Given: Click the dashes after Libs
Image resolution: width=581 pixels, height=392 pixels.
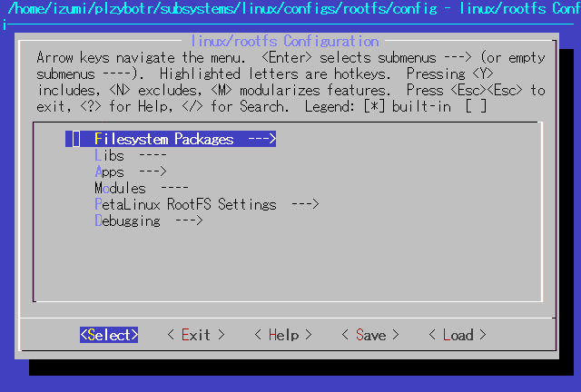Looking at the screenshot, I should coord(153,155).
